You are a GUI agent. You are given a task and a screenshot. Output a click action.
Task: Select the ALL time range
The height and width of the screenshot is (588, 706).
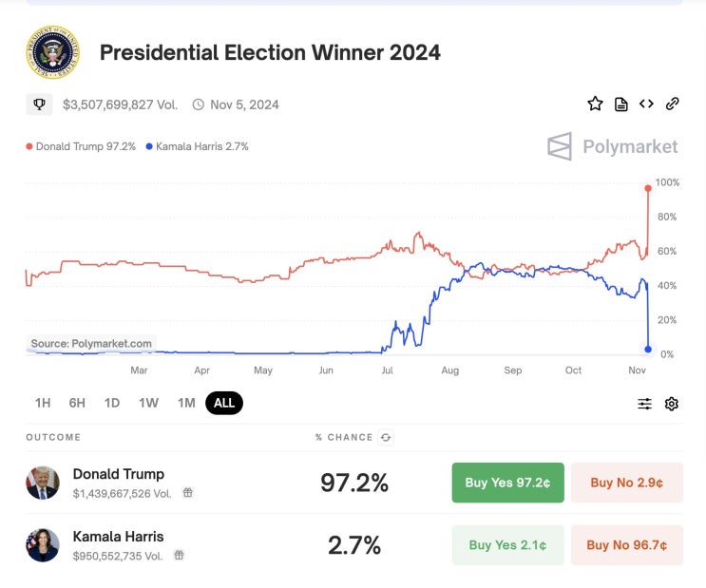pos(224,403)
